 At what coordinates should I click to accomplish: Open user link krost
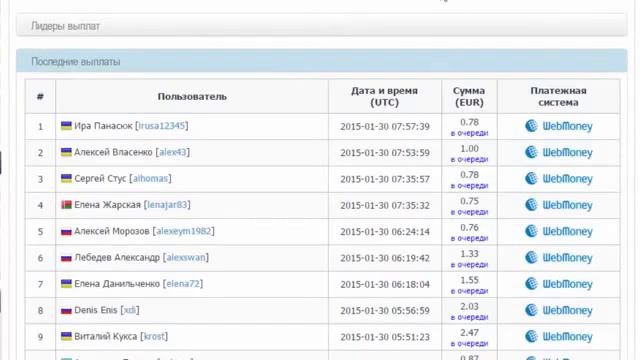click(x=154, y=336)
